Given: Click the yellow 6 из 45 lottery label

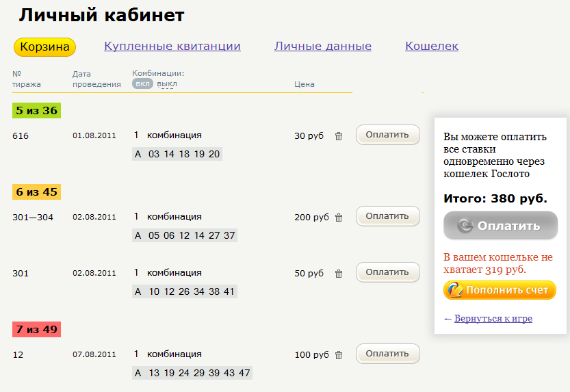Looking at the screenshot, I should (37, 192).
